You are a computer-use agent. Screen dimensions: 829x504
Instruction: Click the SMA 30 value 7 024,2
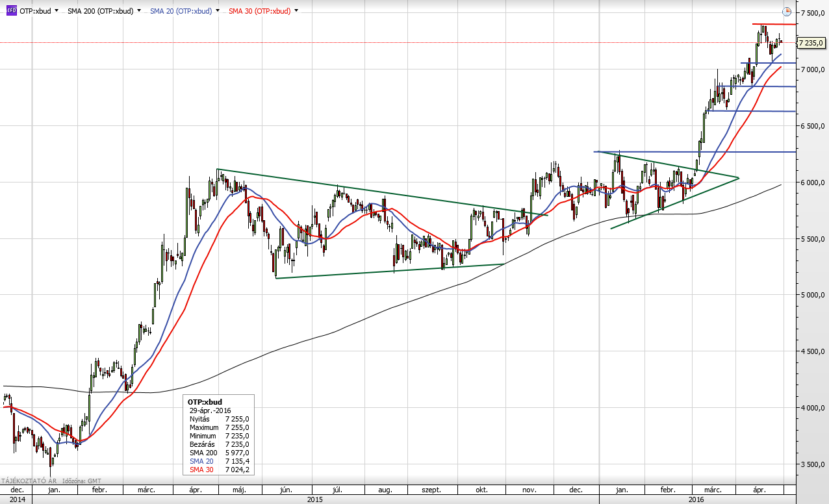pyautogui.click(x=237, y=470)
